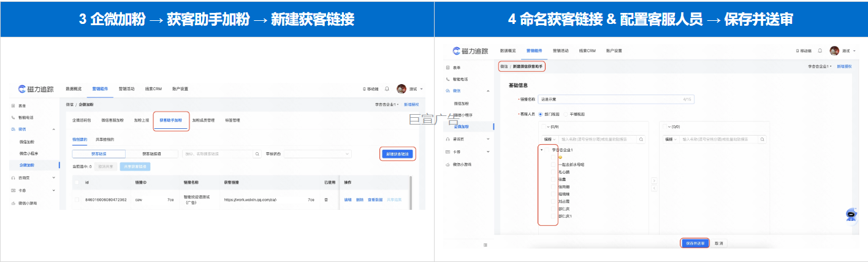Viewport: 868px width, 262px height.
Task: Click search magnifier in right transfer panel
Action: click(x=761, y=140)
